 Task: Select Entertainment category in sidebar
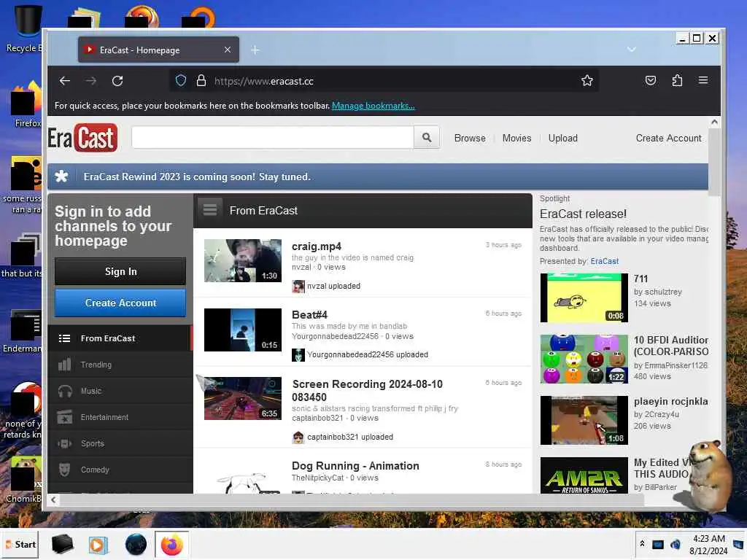120,417
